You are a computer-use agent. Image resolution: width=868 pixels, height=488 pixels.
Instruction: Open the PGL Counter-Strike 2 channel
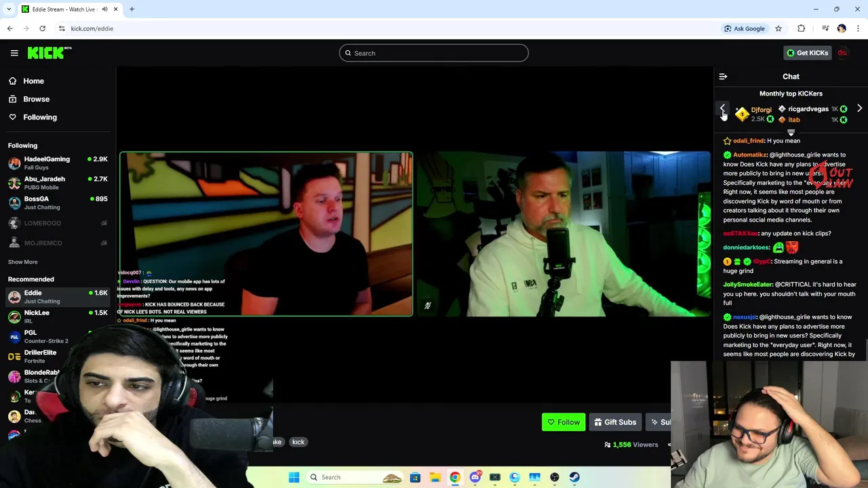coord(58,336)
